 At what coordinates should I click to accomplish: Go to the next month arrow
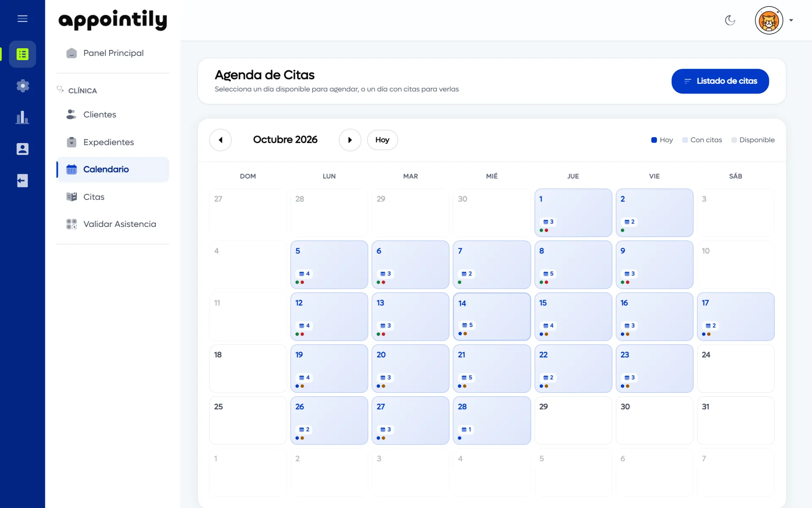pos(350,140)
